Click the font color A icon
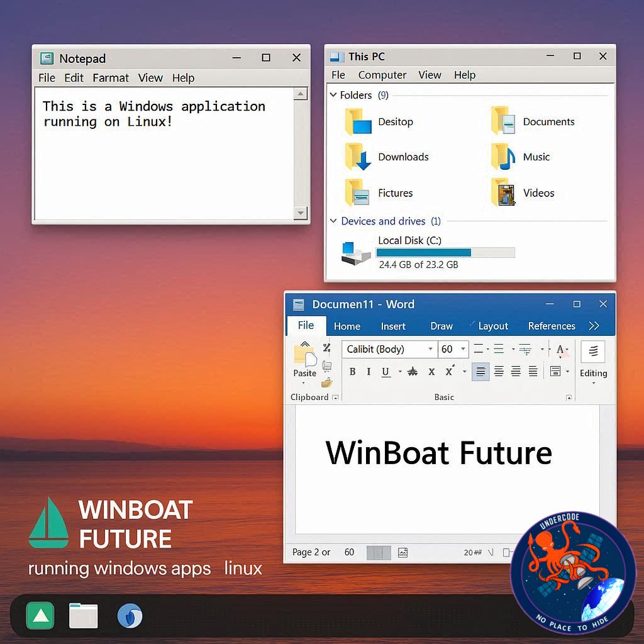This screenshot has height=644, width=644. pos(560,350)
